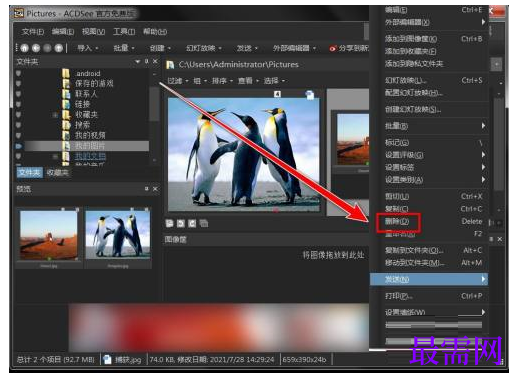The width and height of the screenshot is (521, 382).
Task: Switch to the 文件夹 tab
Action: 30,172
